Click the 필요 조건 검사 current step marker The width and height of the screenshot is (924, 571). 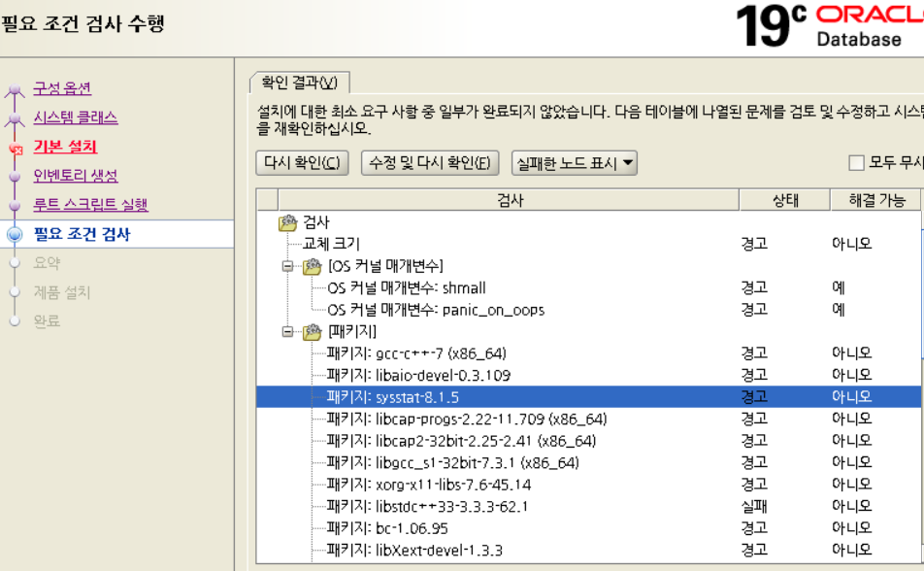[15, 235]
